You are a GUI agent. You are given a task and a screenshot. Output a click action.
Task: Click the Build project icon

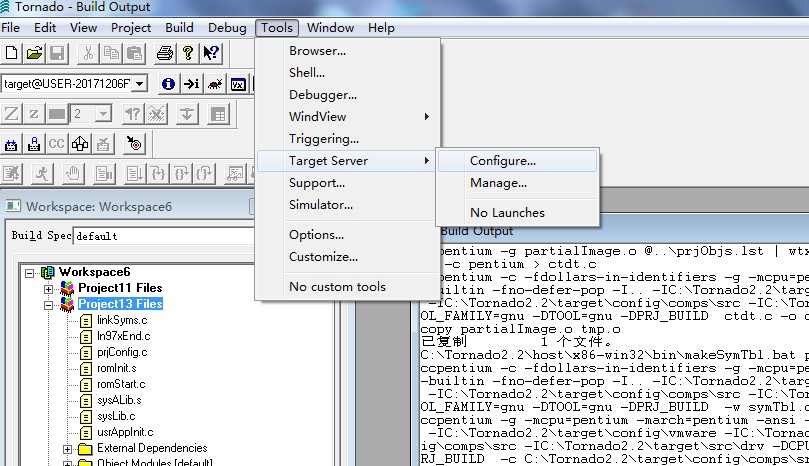[11, 144]
